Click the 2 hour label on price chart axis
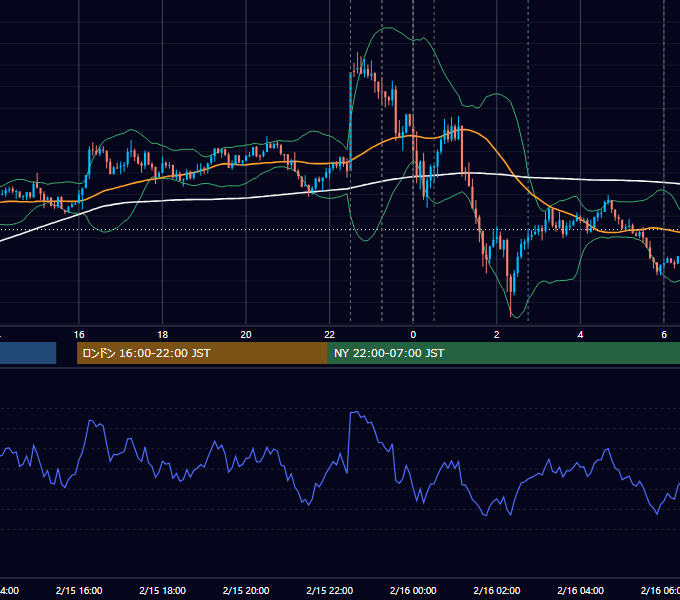Screen dimensions: 680x600 497,335
